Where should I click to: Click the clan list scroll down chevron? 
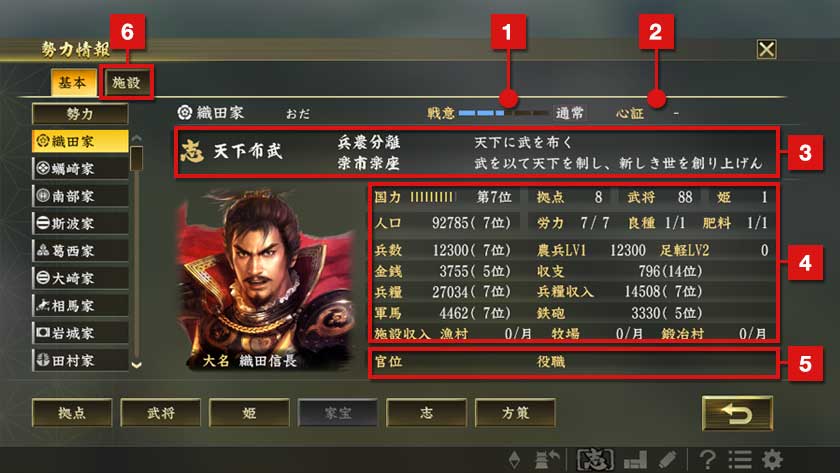coord(137,365)
